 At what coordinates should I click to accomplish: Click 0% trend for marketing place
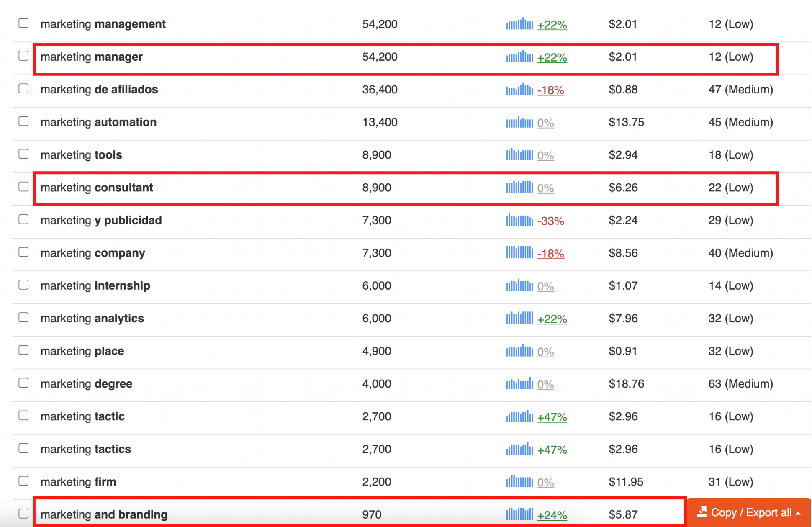pyautogui.click(x=545, y=352)
